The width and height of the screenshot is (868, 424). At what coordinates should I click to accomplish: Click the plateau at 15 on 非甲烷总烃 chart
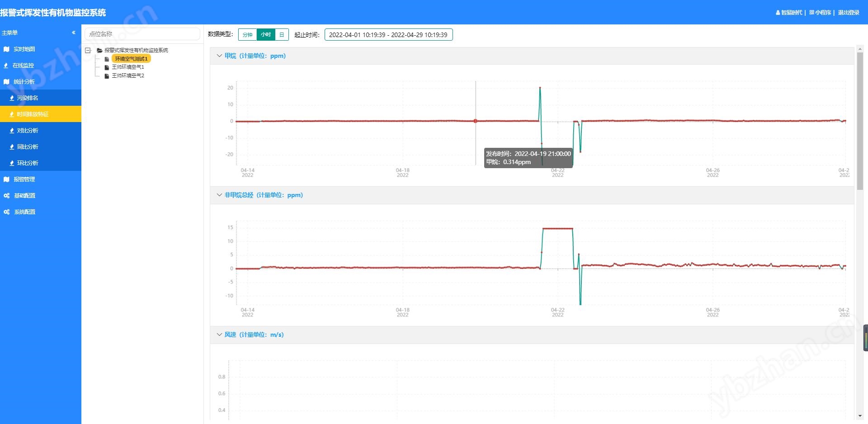point(558,229)
